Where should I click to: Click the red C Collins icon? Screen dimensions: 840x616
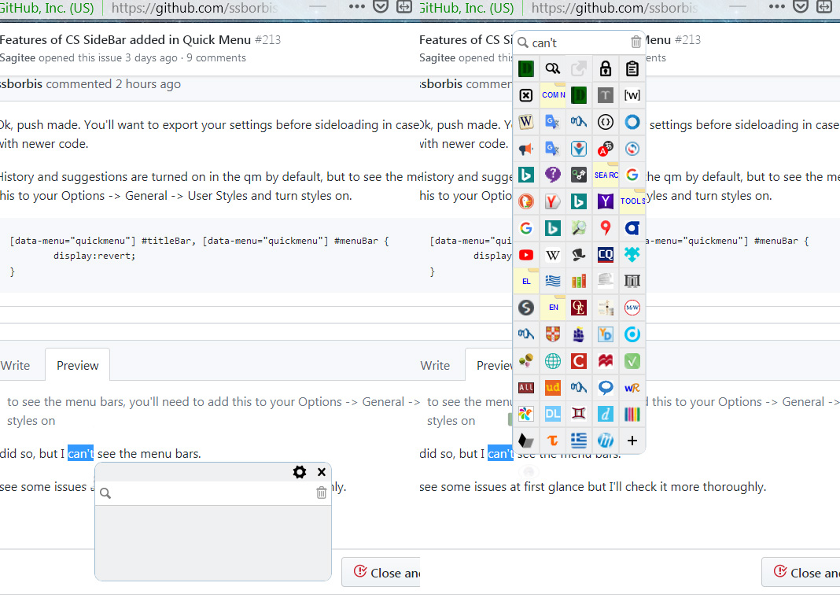pos(579,361)
